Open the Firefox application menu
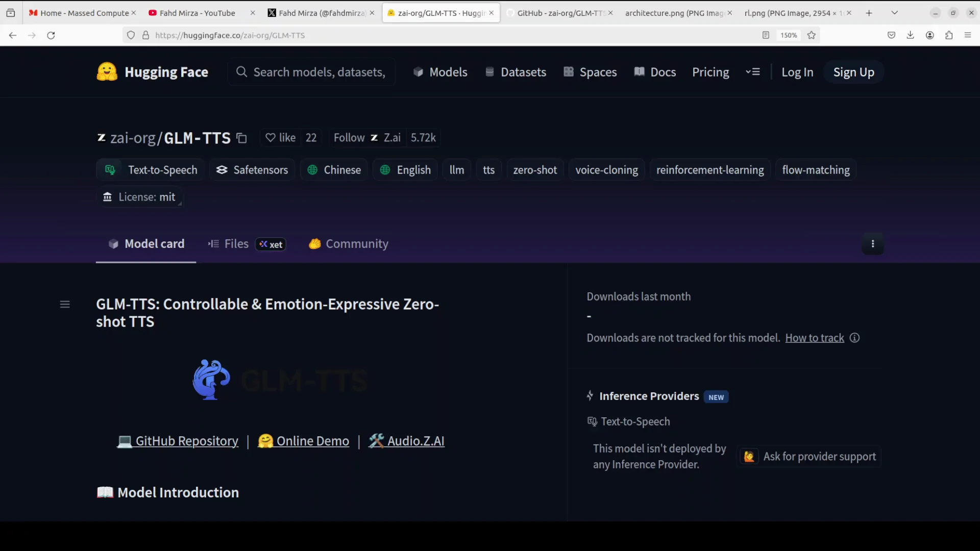980x551 pixels. (968, 35)
